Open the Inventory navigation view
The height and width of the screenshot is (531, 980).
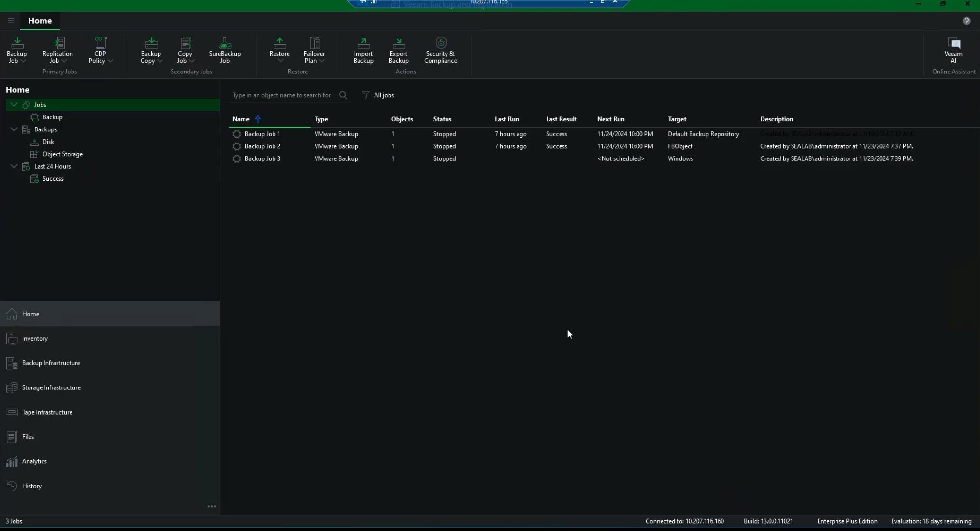[x=110, y=338]
